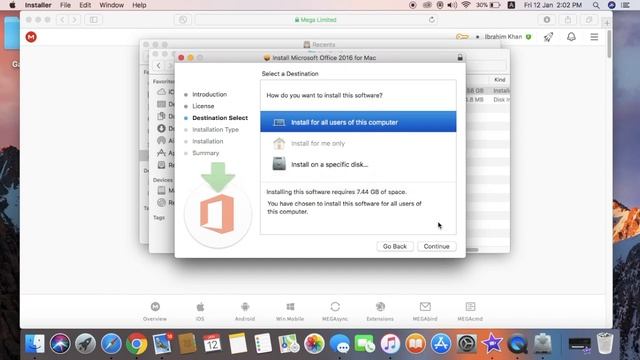This screenshot has width=640, height=360.
Task: Click the Android footer link
Action: 245,311
